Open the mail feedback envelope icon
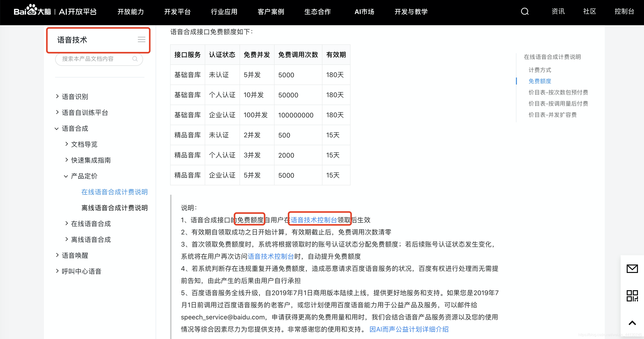 click(632, 268)
